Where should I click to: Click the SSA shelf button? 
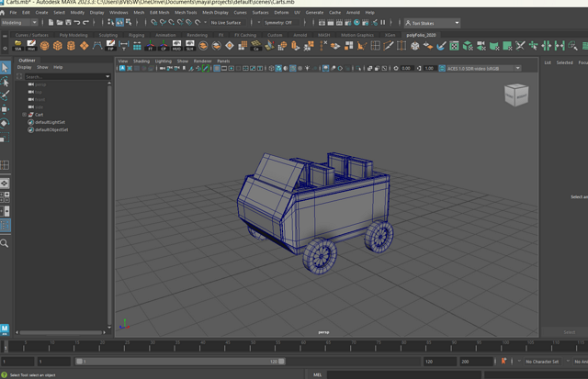pyautogui.click(x=17, y=46)
